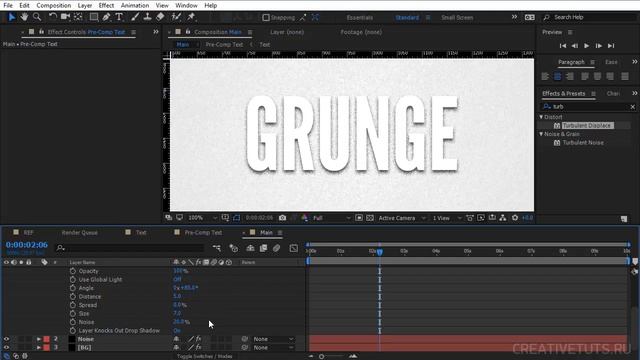
Task: Select the Puppet Pin tool
Action: pyautogui.click(x=191, y=17)
